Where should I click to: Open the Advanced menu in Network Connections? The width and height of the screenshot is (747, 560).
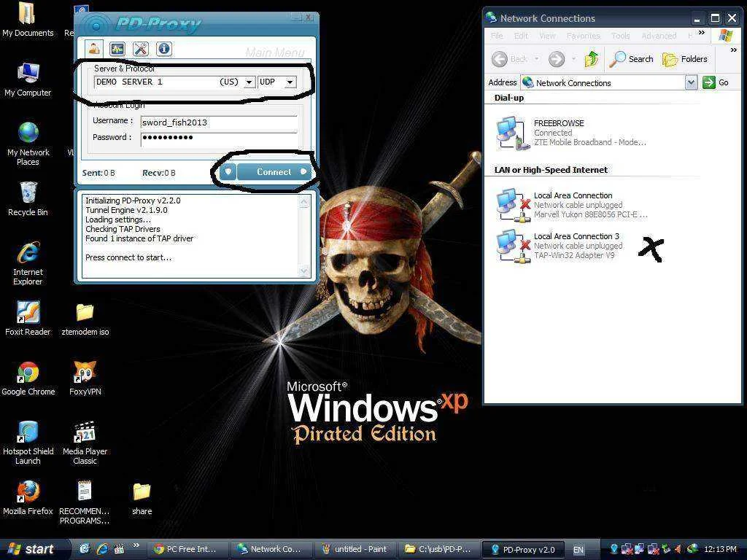[x=659, y=36]
